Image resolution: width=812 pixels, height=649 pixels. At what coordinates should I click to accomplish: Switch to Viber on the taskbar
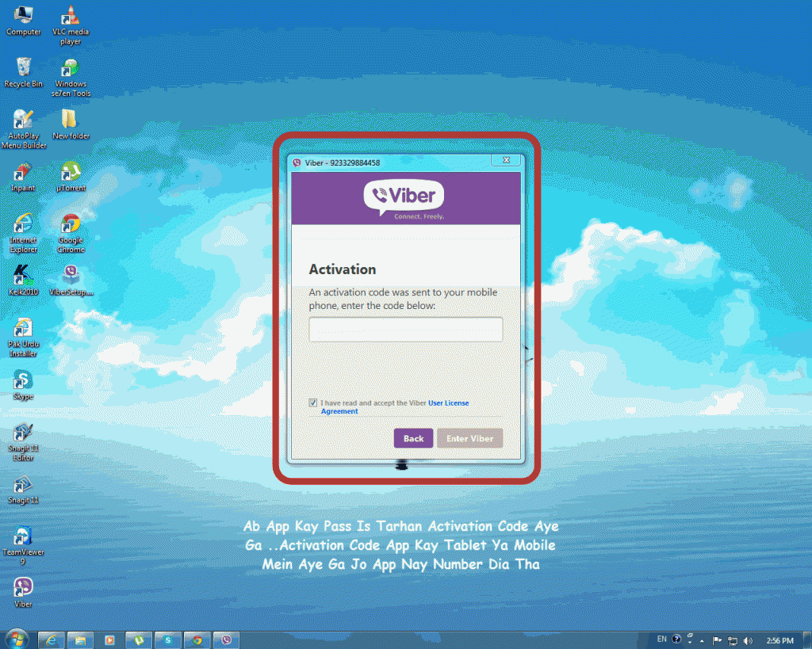(x=226, y=640)
